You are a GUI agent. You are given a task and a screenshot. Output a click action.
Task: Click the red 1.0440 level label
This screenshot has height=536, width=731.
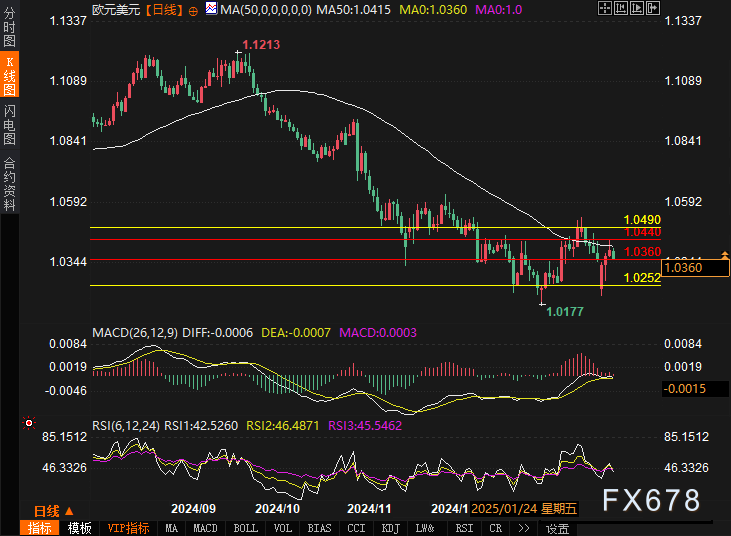point(642,232)
